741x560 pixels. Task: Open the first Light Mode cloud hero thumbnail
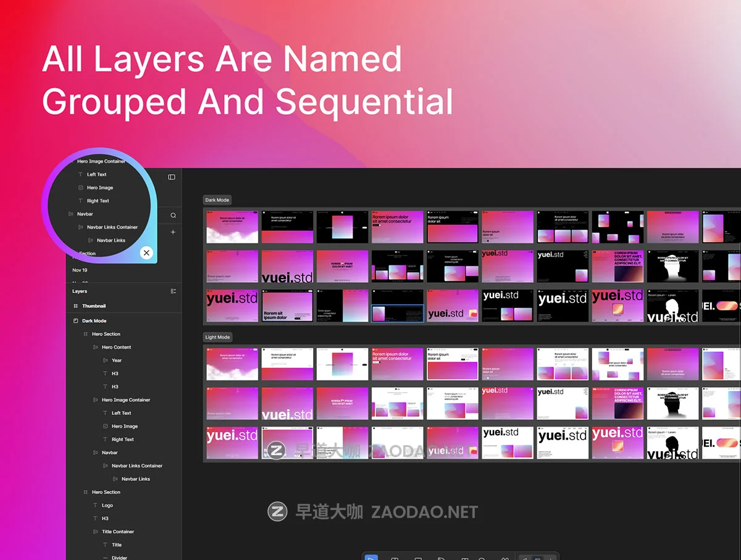point(232,364)
